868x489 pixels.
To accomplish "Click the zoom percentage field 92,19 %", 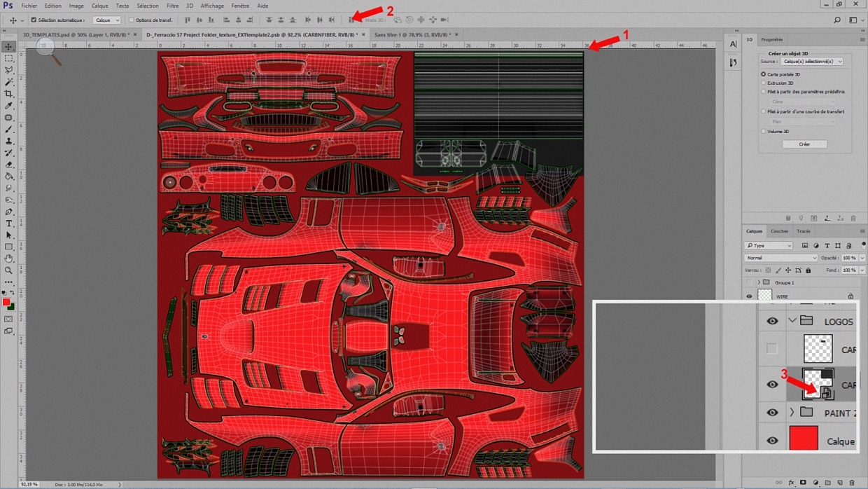I will pyautogui.click(x=29, y=484).
